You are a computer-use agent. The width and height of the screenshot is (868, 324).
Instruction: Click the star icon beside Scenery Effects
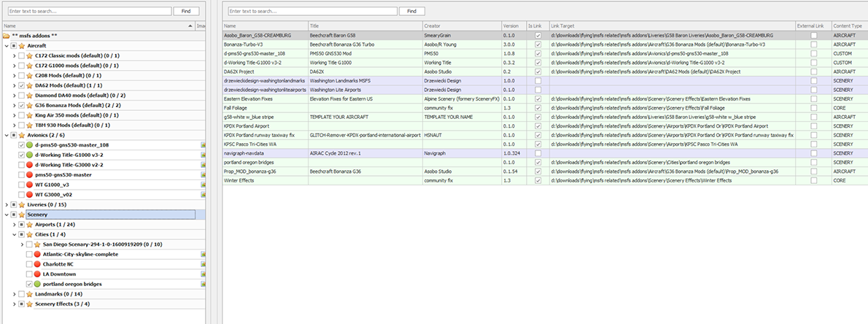(29, 304)
